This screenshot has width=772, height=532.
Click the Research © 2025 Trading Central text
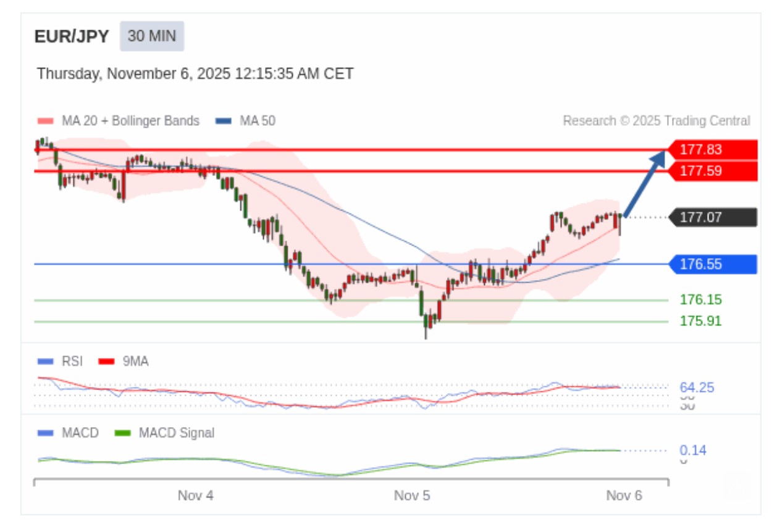[x=656, y=121]
